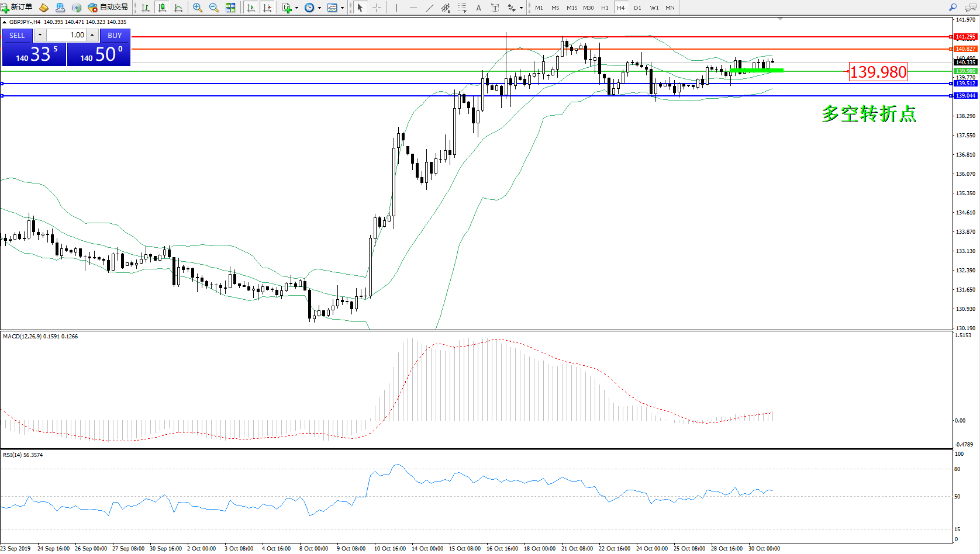
Task: Click the SELL one-click trading button
Action: 18,35
